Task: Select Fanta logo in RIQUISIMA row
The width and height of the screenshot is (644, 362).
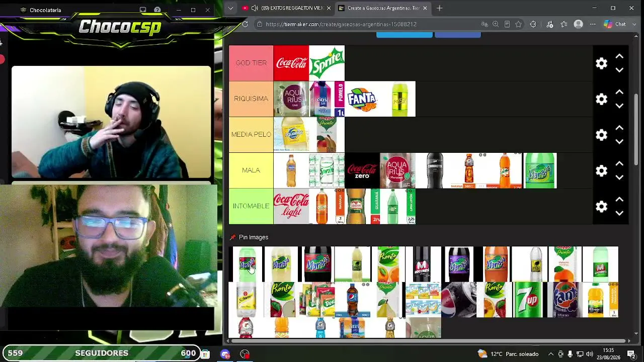Action: (x=362, y=99)
